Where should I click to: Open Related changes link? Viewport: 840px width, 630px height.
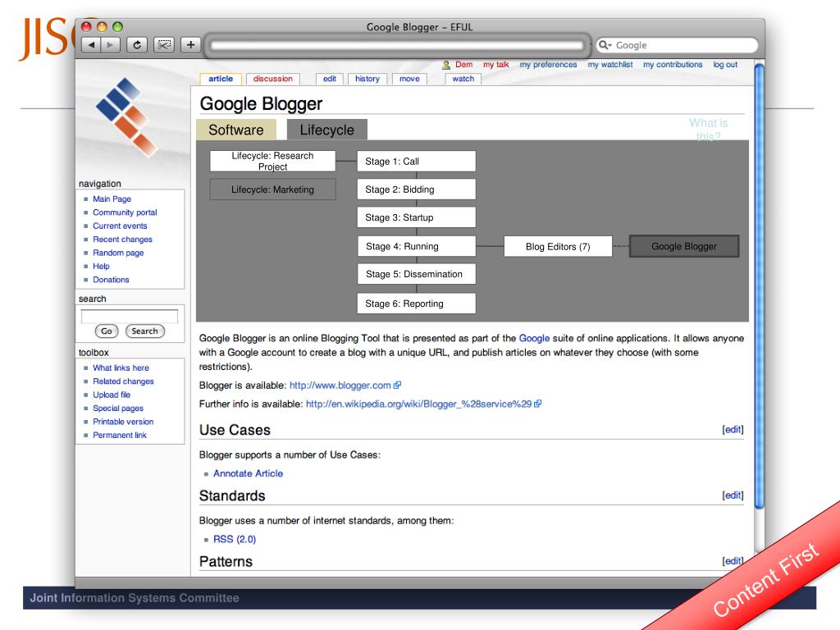[x=123, y=381]
